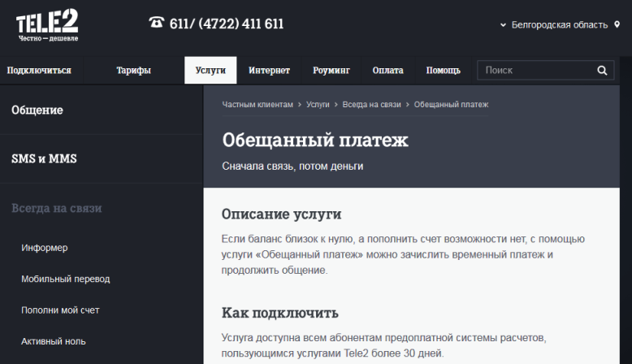Open the Подключиться menu item
This screenshot has width=632, height=364.
(x=39, y=71)
